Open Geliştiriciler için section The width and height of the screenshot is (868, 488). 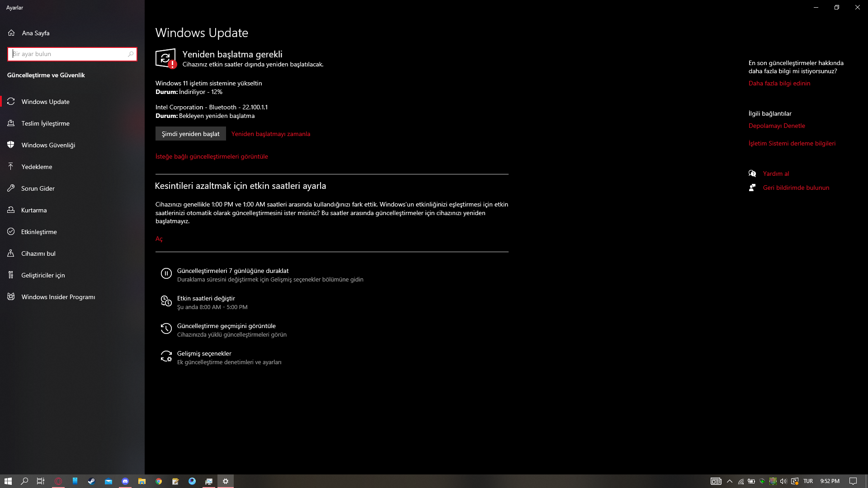click(72, 275)
